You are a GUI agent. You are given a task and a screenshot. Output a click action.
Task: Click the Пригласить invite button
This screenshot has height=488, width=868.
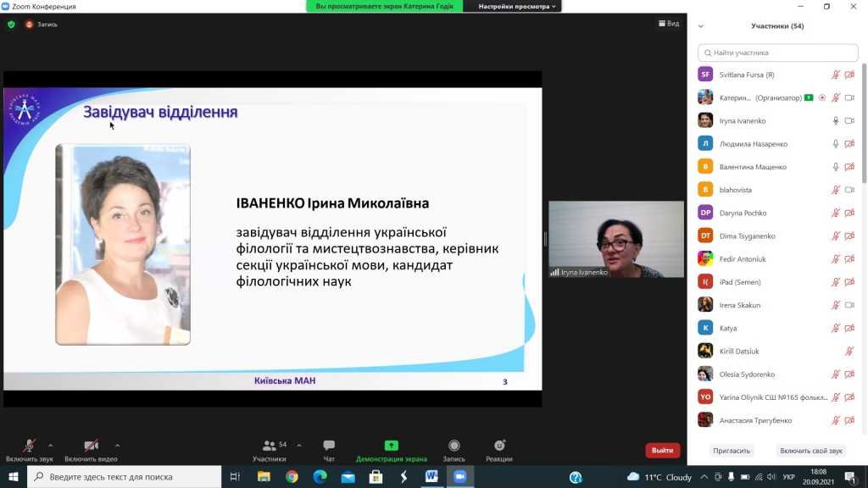(731, 452)
